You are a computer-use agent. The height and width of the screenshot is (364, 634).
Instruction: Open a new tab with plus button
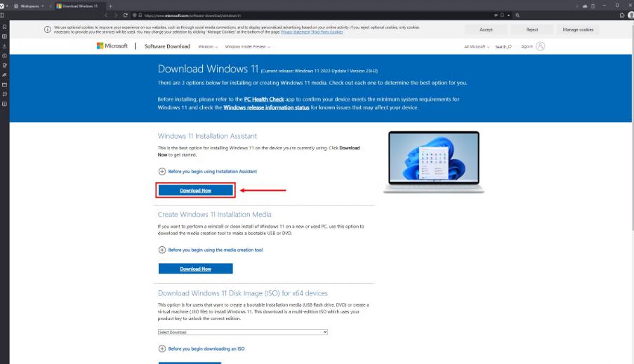tap(110, 6)
